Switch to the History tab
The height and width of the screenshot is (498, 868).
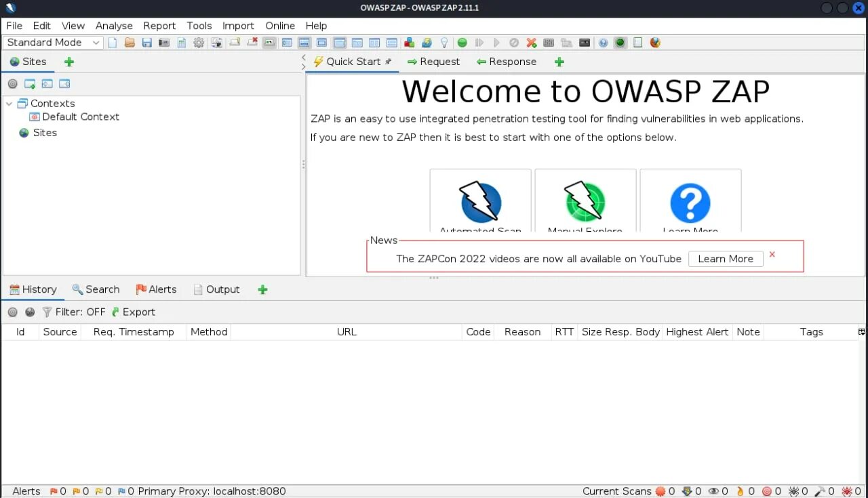(x=33, y=289)
